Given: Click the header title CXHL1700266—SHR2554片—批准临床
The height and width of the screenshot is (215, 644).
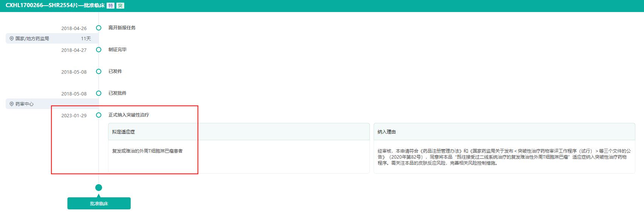Looking at the screenshot, I should [x=55, y=5].
